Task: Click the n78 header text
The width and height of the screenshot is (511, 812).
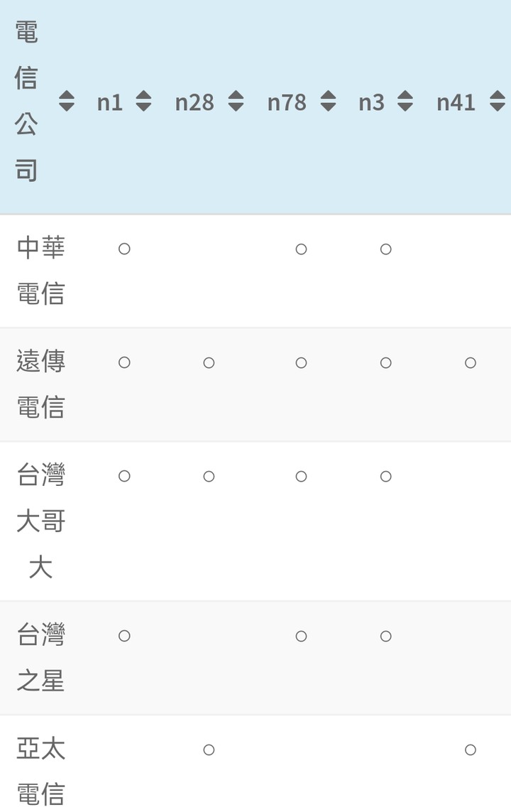Action: (x=287, y=102)
